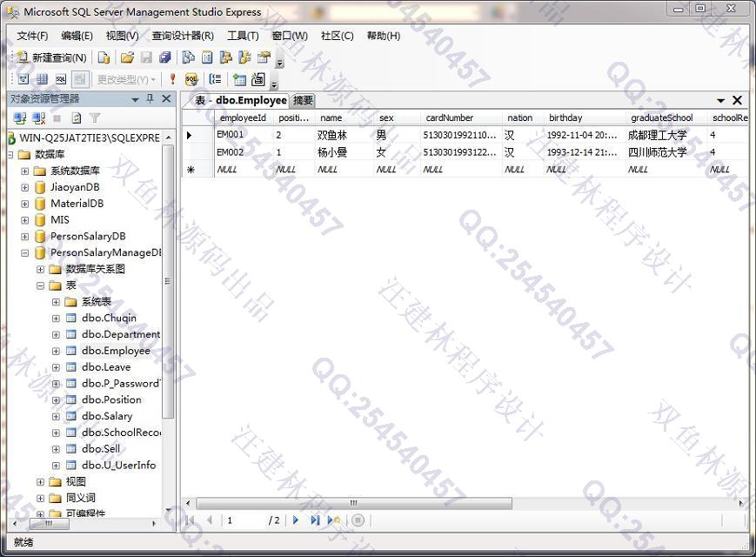Open the 视图(V) menu
This screenshot has width=756, height=557.
[122, 36]
